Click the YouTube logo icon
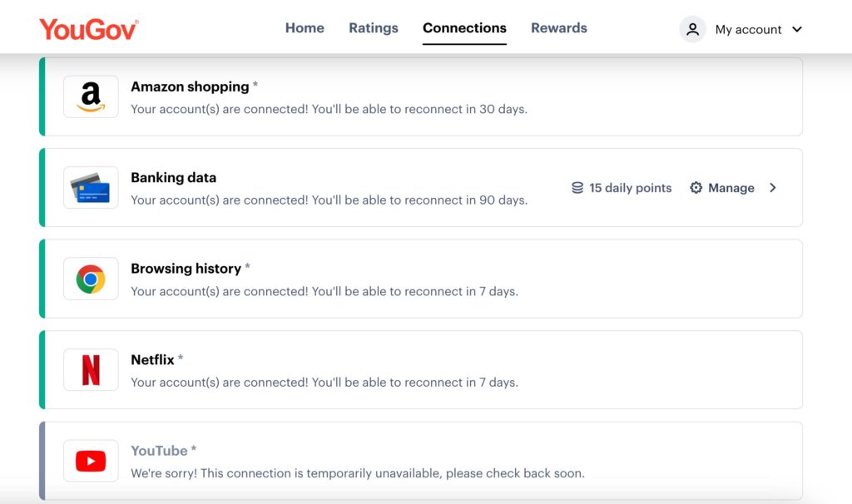The height and width of the screenshot is (504, 852). click(x=91, y=461)
